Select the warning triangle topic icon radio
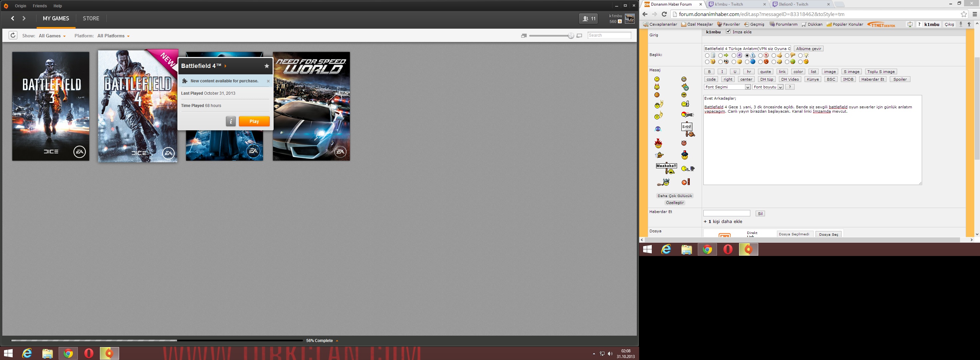The height and width of the screenshot is (360, 980). click(x=747, y=56)
